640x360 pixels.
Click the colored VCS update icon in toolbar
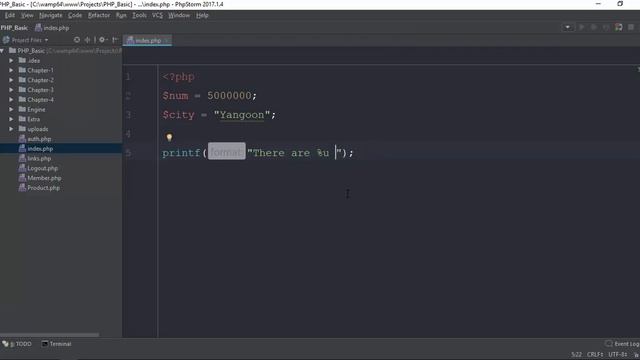(619, 27)
